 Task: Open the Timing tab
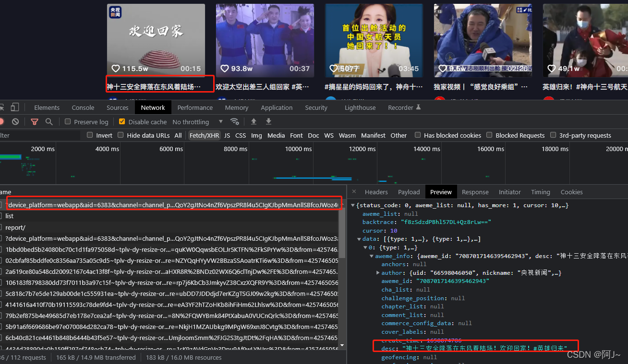click(x=541, y=192)
